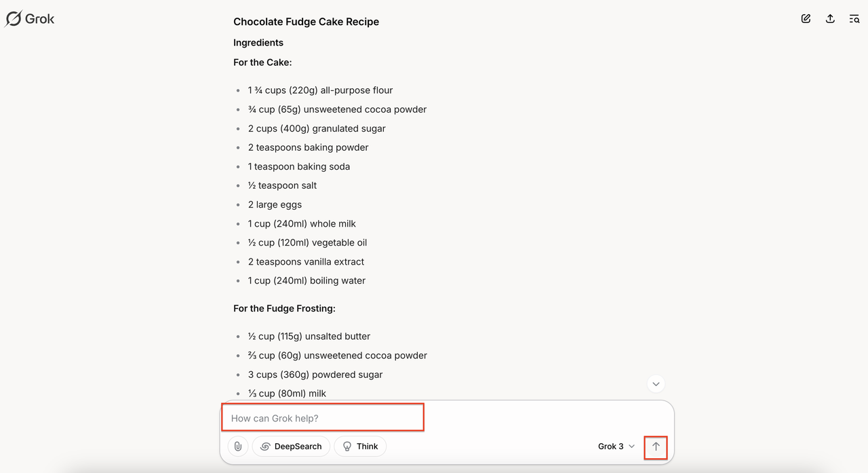Select the "2 teaspoons vanilla extract" item
Screen dimensions: 868x473
(306, 262)
